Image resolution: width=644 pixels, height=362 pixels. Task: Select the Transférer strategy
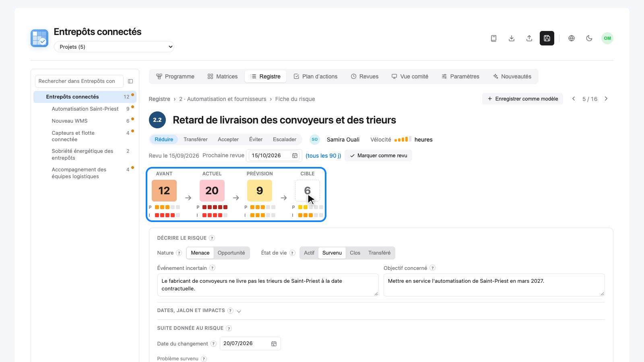(x=196, y=140)
